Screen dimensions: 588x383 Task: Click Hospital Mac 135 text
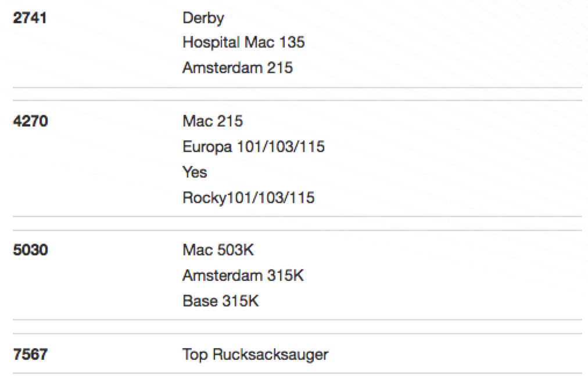pos(243,43)
